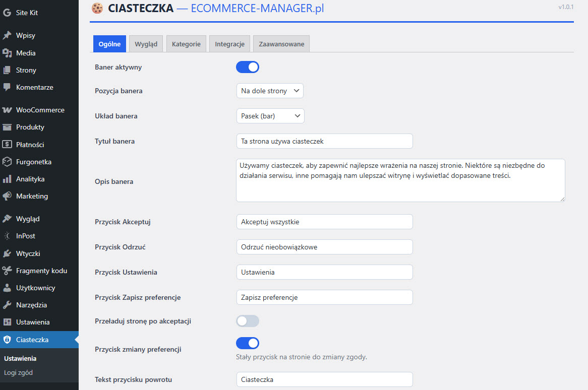Image resolution: width=588 pixels, height=390 pixels.
Task: Click the Płatności dollar icon
Action: (x=7, y=145)
